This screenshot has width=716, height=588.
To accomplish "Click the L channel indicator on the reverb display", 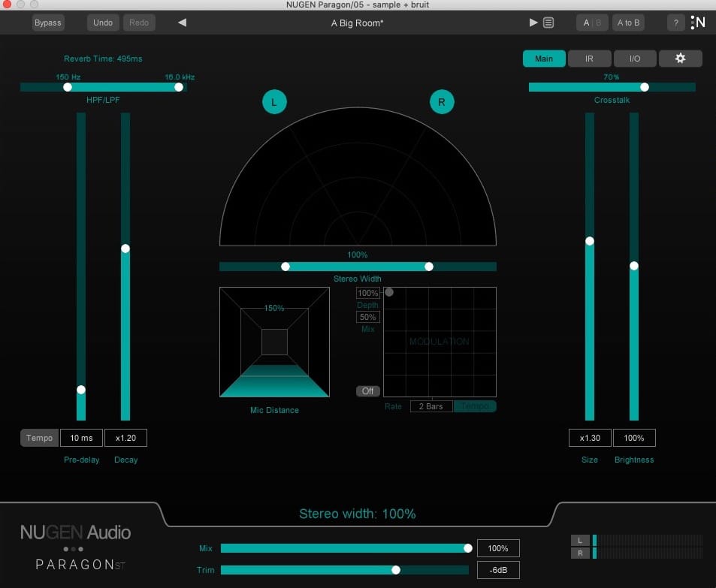I will (x=274, y=101).
